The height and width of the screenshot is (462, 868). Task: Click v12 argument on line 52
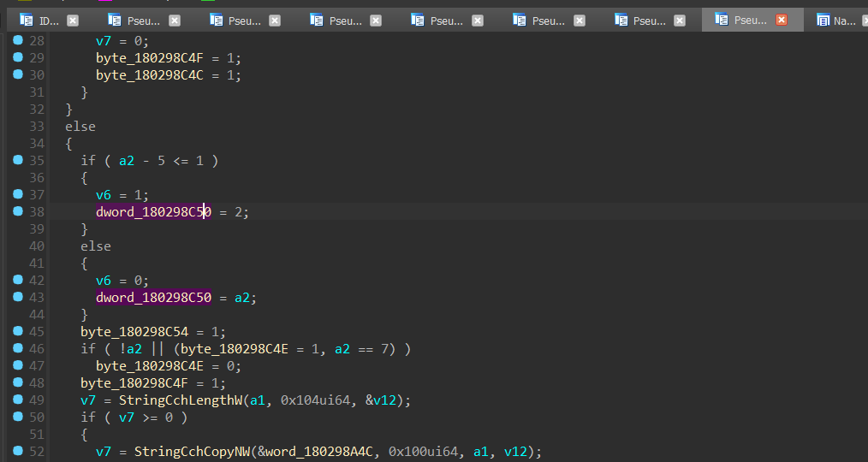[515, 452]
